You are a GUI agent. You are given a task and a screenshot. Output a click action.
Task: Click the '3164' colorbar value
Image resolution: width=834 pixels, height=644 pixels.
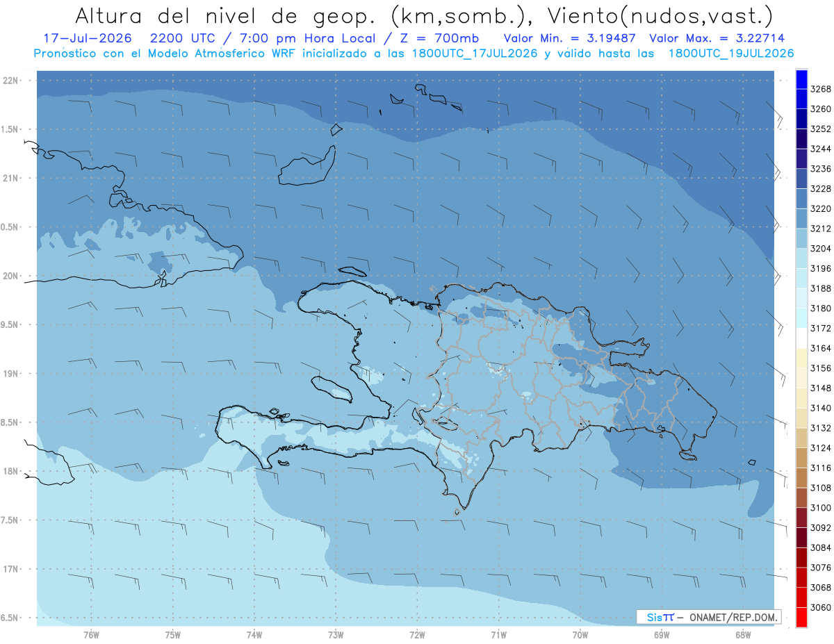[x=821, y=348]
